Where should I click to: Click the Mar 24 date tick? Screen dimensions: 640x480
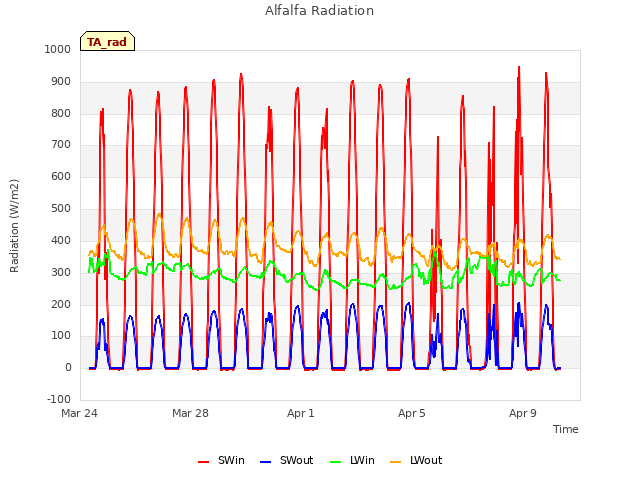click(80, 413)
